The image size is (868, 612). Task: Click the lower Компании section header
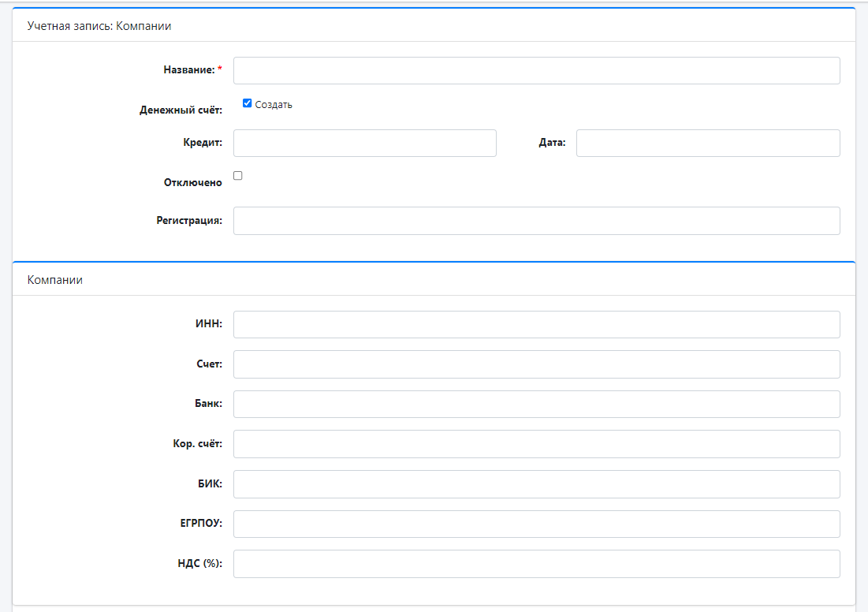tap(55, 280)
